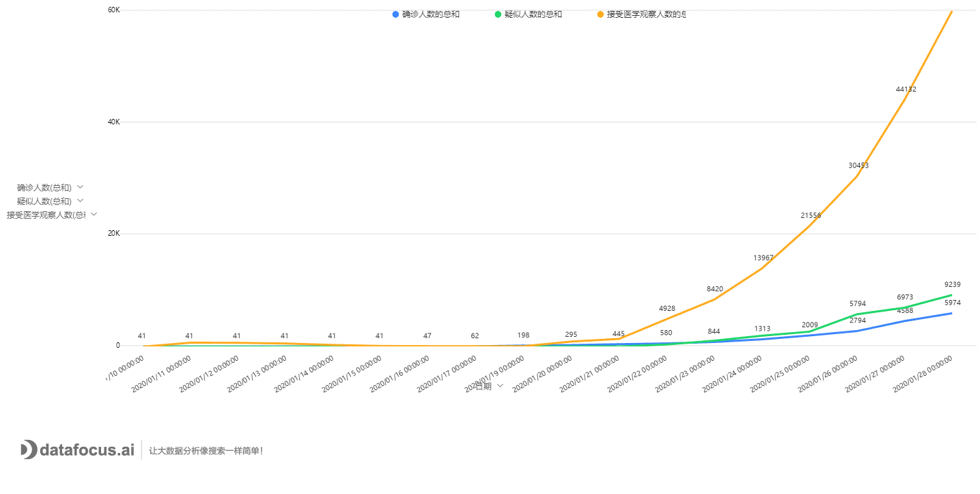Click the green legend dot for 疑似人数的总和
Screen dimensions: 980x494
coord(498,14)
